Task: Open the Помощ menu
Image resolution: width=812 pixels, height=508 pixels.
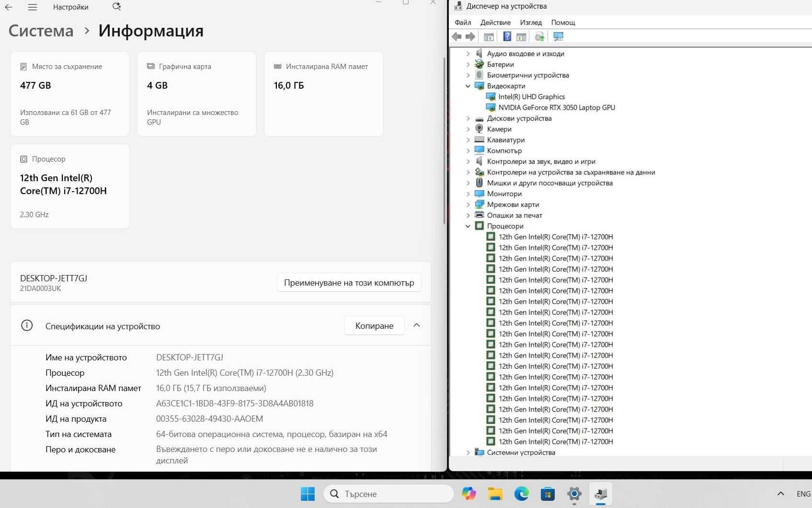Action: coord(563,23)
